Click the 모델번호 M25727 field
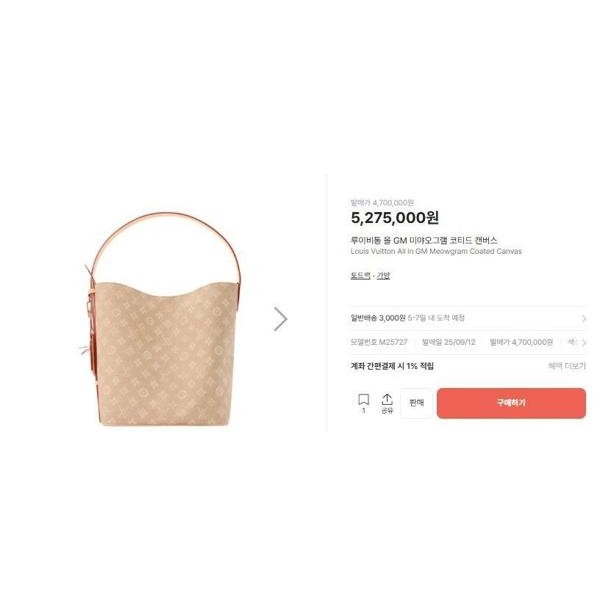 [x=379, y=342]
